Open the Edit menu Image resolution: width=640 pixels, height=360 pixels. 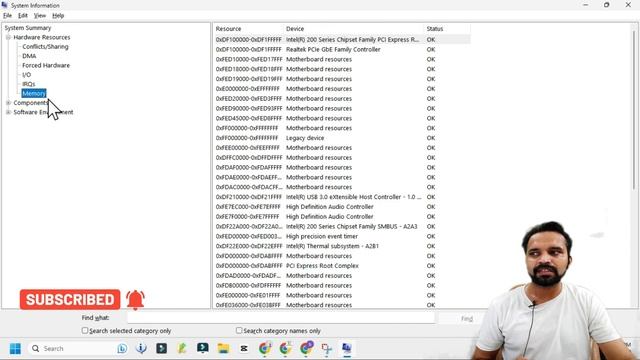coord(22,16)
